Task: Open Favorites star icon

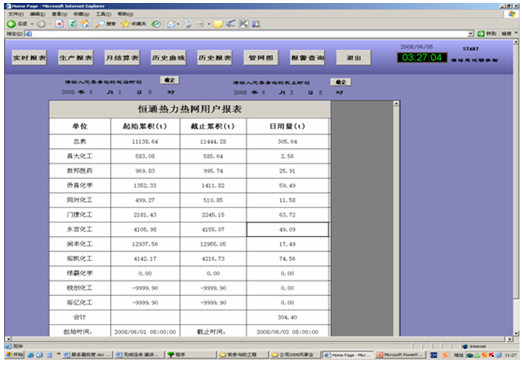Action: click(x=125, y=24)
